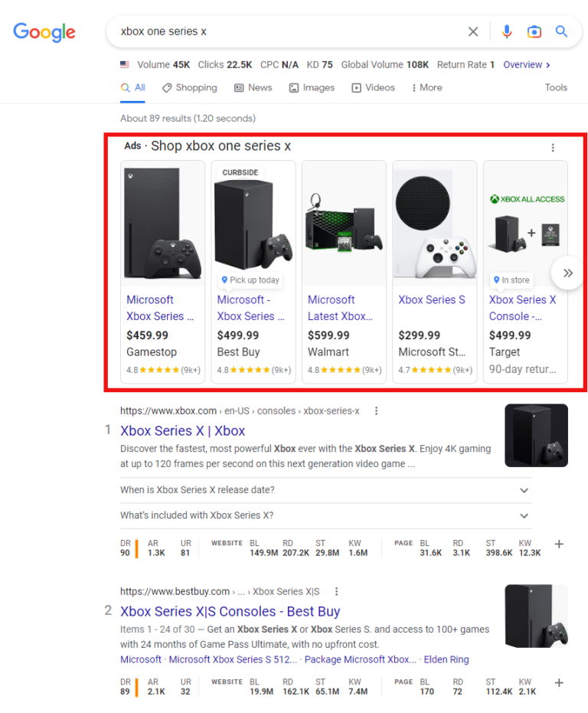Click the '90-day retur...' text on Target ad
This screenshot has width=588, height=713.
click(x=522, y=369)
